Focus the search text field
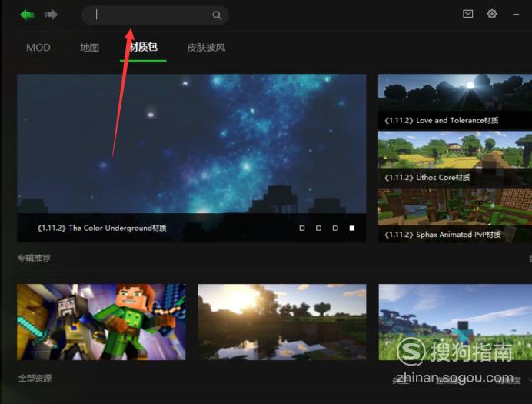Viewport: 532px width, 404px height. (x=155, y=15)
